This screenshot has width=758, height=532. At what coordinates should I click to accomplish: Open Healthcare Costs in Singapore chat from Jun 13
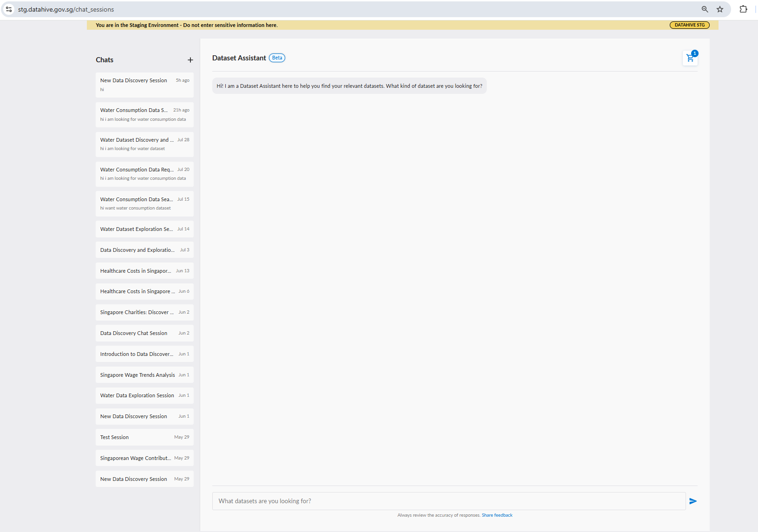[144, 271]
